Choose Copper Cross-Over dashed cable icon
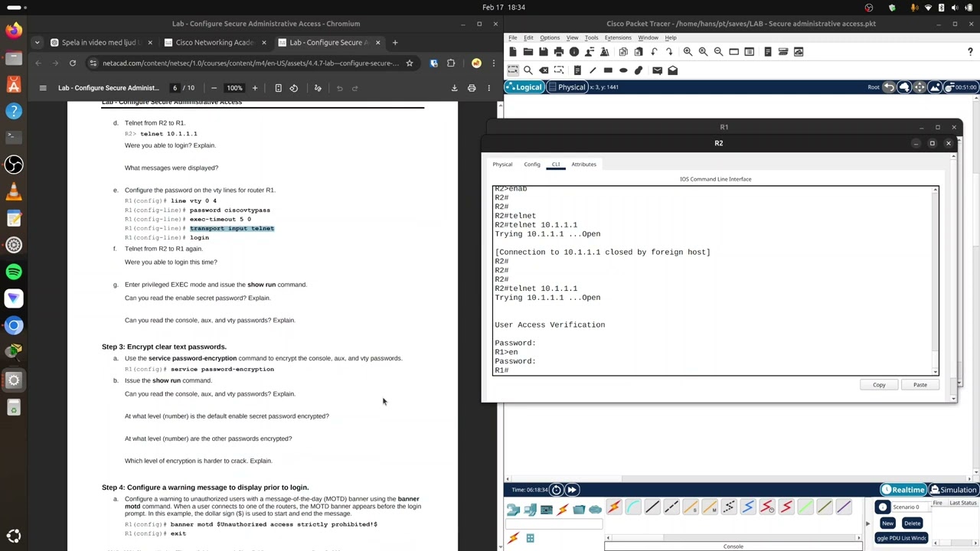Viewport: 980px width, 551px height. (671, 507)
